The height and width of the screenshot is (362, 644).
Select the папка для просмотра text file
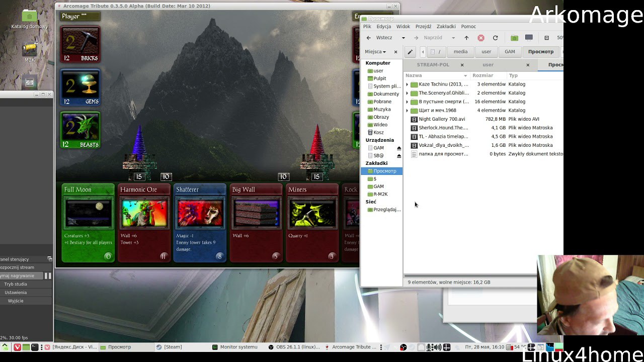click(x=443, y=154)
